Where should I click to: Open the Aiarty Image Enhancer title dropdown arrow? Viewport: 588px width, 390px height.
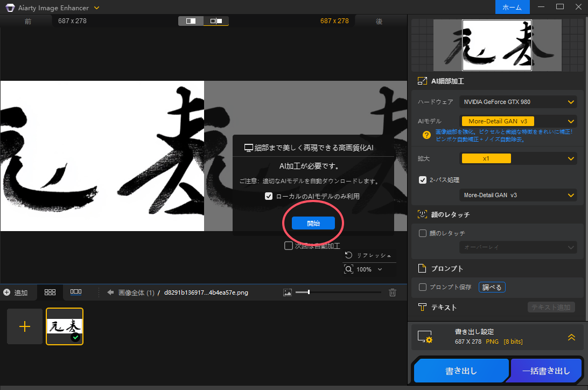[97, 8]
